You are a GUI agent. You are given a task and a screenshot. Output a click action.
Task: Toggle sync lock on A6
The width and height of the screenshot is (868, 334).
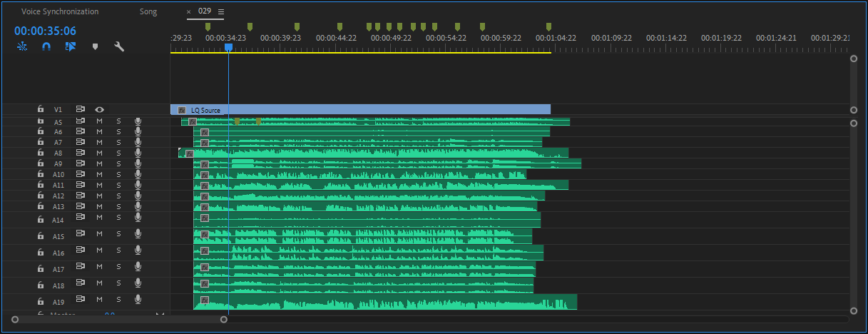80,132
